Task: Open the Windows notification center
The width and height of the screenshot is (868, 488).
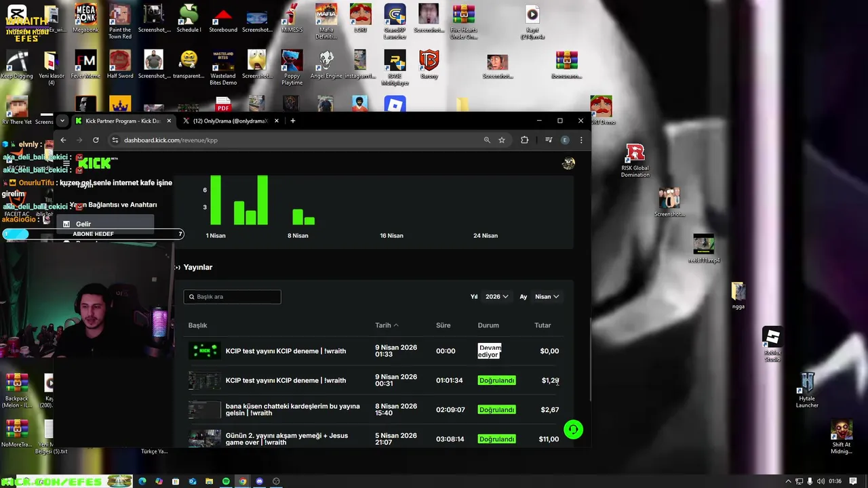Action: [852, 481]
